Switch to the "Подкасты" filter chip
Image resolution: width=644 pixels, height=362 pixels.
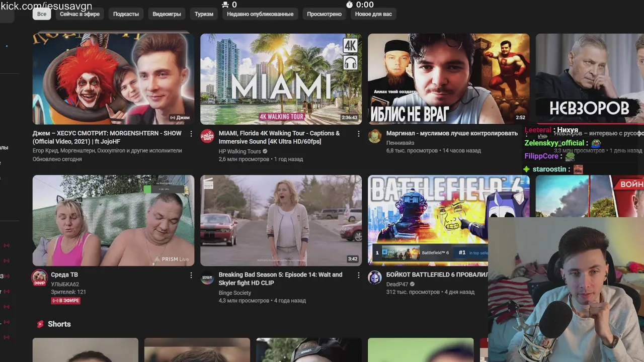(126, 14)
